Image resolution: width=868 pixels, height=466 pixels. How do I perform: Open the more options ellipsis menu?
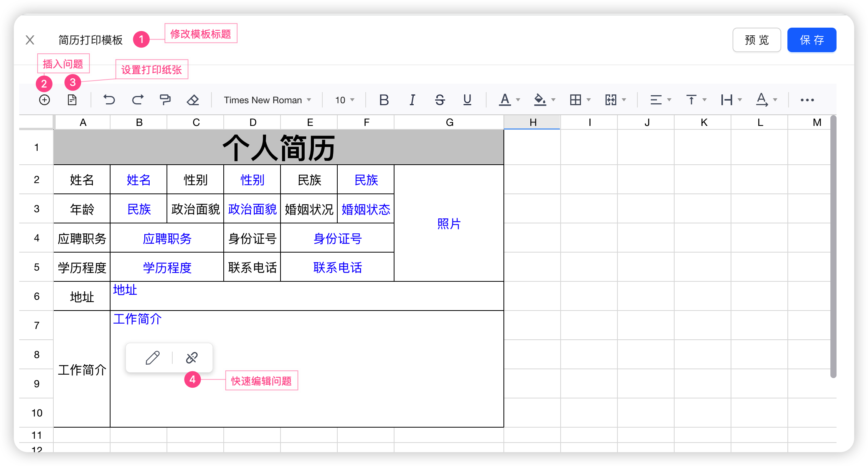[807, 100]
